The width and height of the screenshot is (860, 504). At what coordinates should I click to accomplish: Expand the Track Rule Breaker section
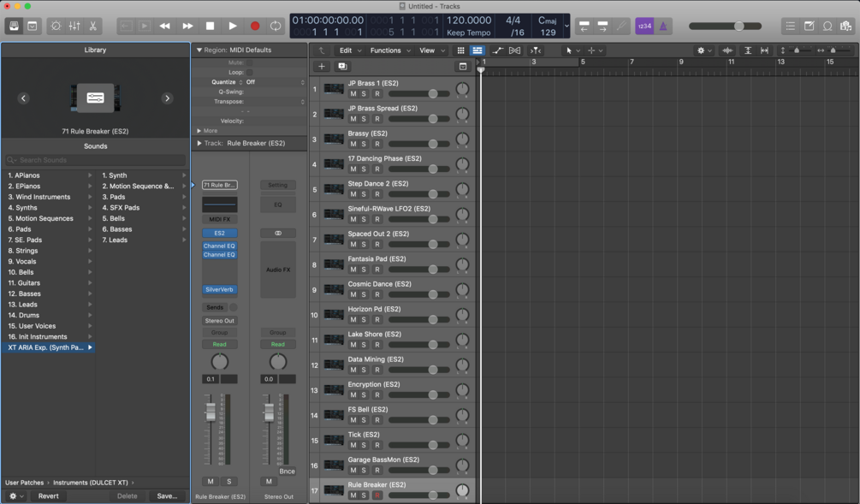point(199,143)
